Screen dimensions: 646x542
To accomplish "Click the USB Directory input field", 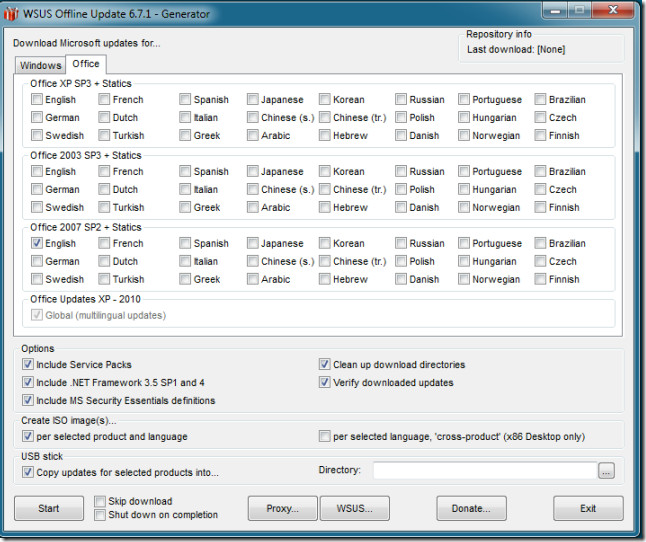I will [485, 470].
